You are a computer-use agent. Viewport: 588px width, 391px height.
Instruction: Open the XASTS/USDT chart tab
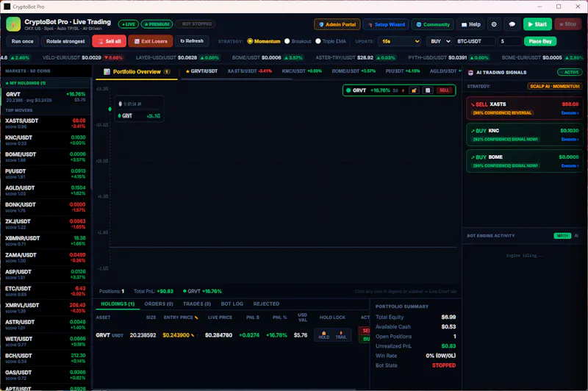[x=249, y=71]
